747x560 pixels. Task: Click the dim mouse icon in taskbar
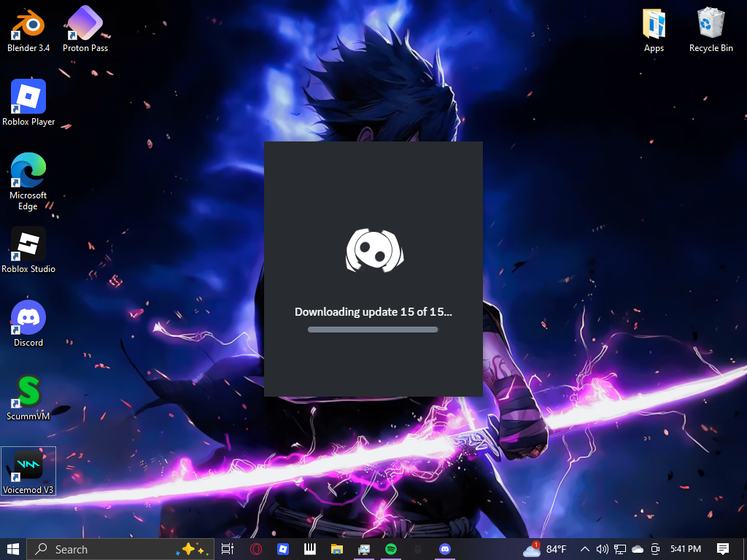pos(418,549)
